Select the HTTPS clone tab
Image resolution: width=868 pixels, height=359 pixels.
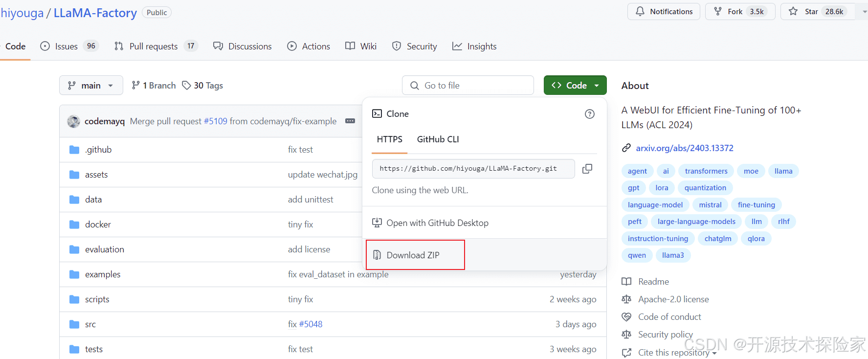[x=389, y=139]
